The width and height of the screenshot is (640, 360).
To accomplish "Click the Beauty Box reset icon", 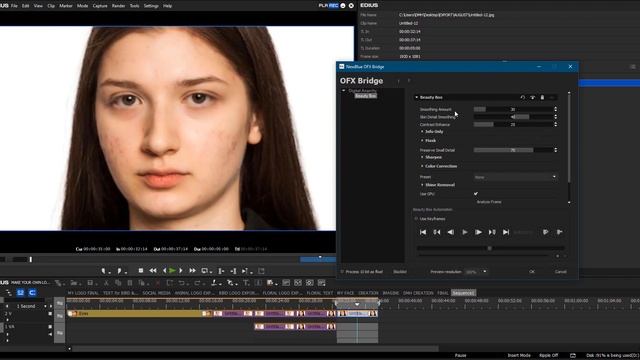I will pyautogui.click(x=522, y=98).
